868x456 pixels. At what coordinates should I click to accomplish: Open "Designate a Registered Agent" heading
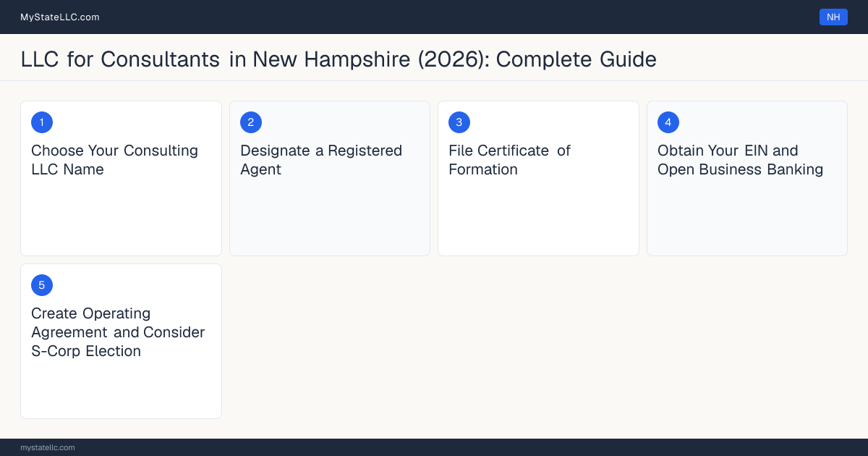[x=321, y=160]
